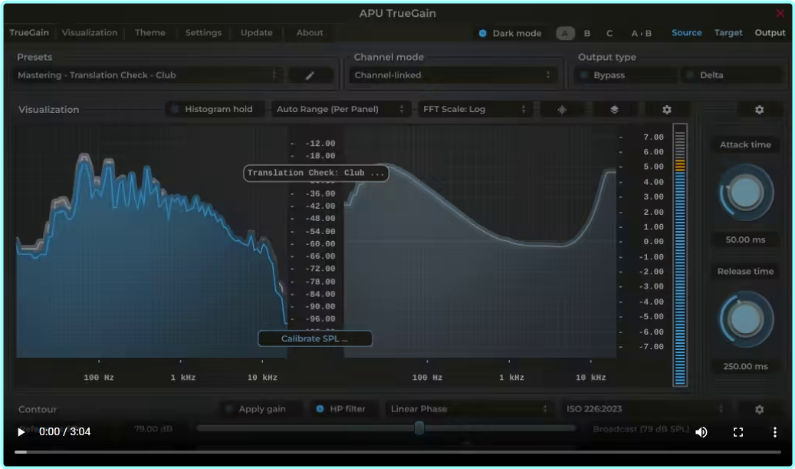
Task: Click the source spectrum graph panel
Action: (152, 242)
